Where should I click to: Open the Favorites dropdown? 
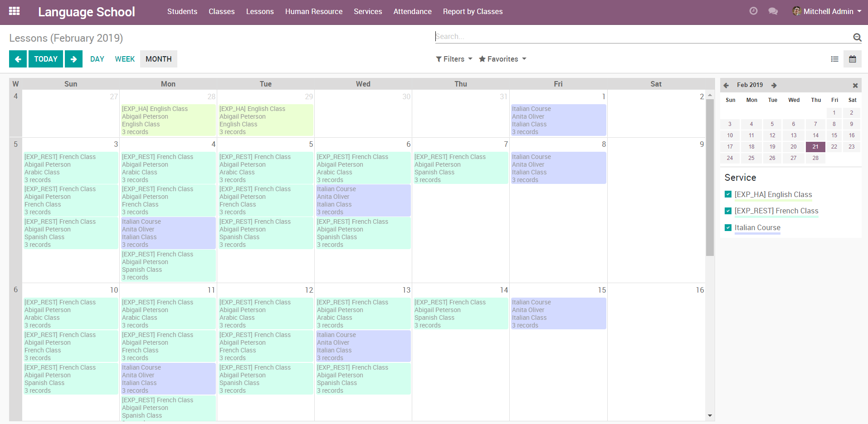pyautogui.click(x=502, y=59)
